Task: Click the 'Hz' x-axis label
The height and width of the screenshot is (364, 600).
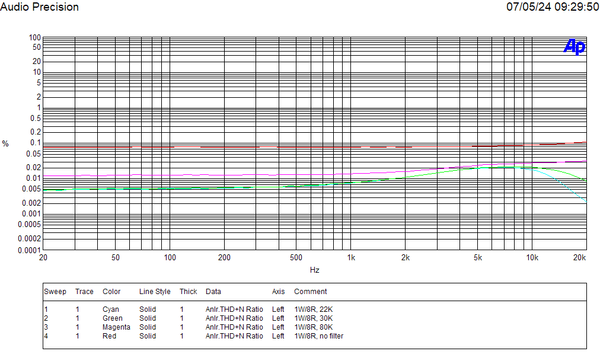Action: pyautogui.click(x=315, y=270)
